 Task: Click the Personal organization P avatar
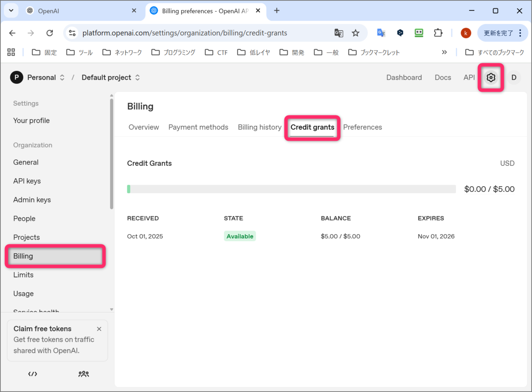click(16, 78)
